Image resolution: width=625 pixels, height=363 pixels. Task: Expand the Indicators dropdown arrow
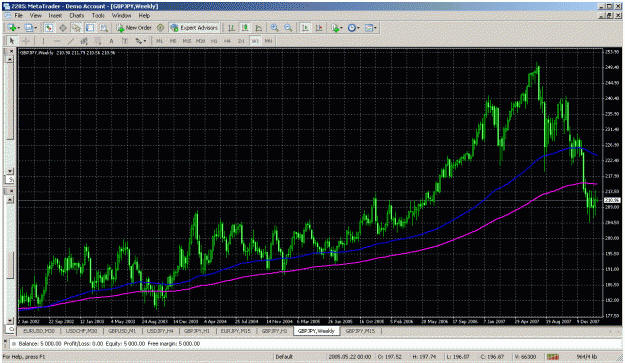(342, 28)
